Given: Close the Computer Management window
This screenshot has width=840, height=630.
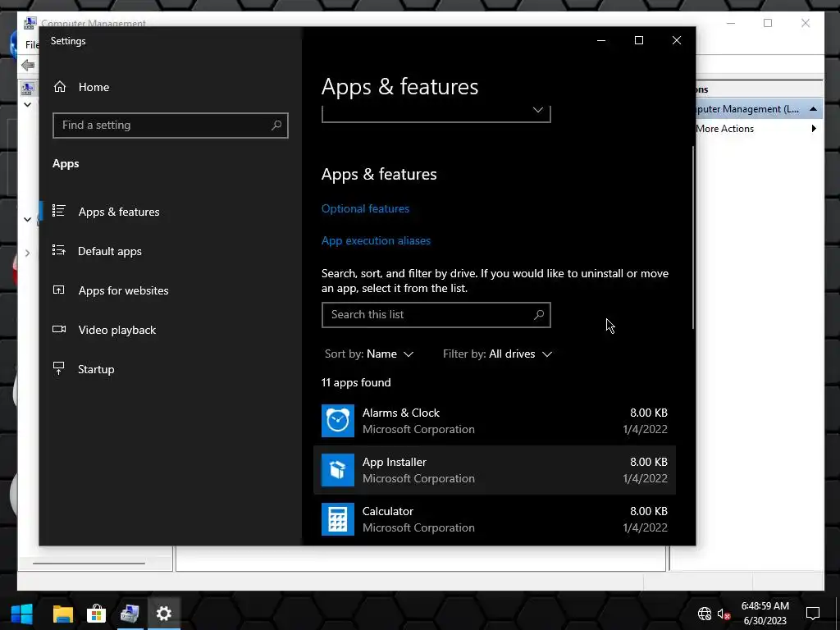Looking at the screenshot, I should pyautogui.click(x=806, y=23).
